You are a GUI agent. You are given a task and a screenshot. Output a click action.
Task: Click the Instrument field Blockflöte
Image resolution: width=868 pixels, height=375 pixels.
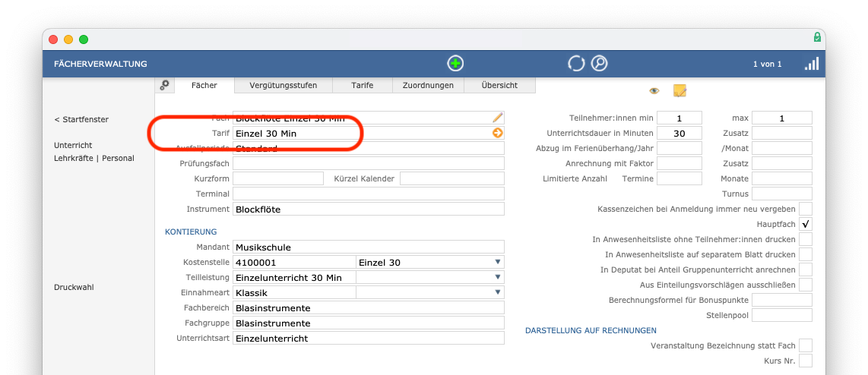369,209
